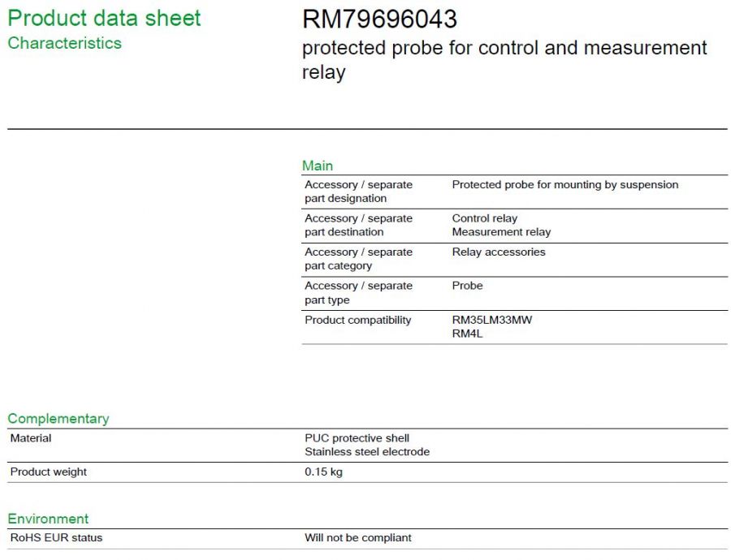The width and height of the screenshot is (731, 560).
Task: Select the 'Product compatibility' label
Action: tap(358, 320)
